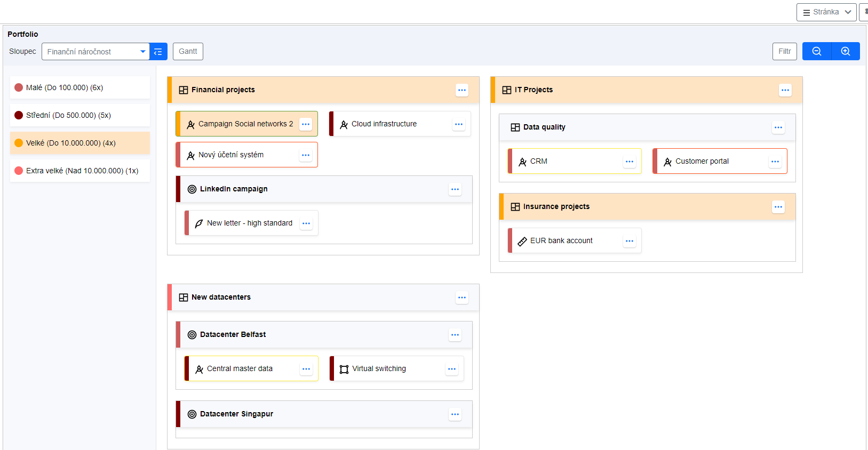Click the Financial projects grid icon
The width and height of the screenshot is (868, 450).
coord(184,90)
